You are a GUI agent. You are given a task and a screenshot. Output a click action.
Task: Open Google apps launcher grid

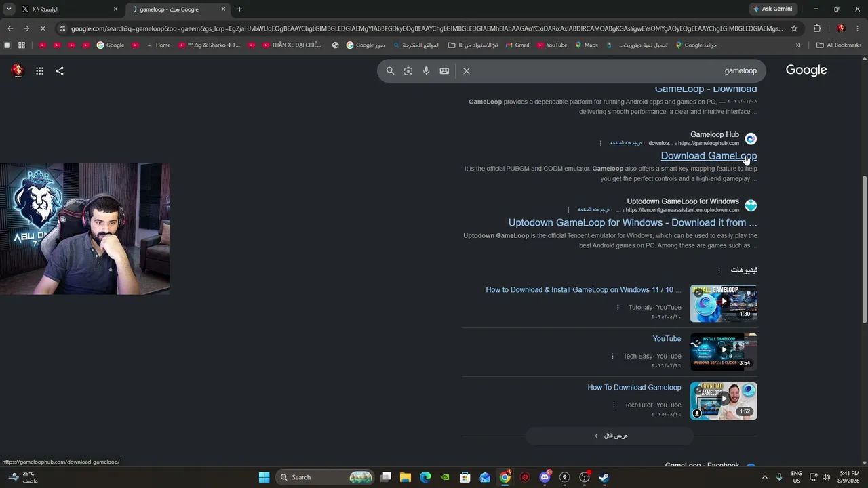[x=40, y=70]
